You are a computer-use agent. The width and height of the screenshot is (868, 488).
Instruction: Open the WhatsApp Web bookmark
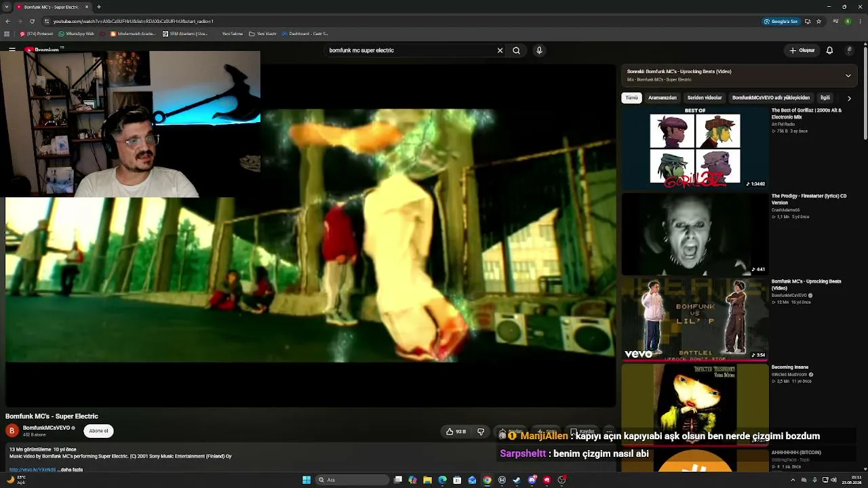pos(76,34)
